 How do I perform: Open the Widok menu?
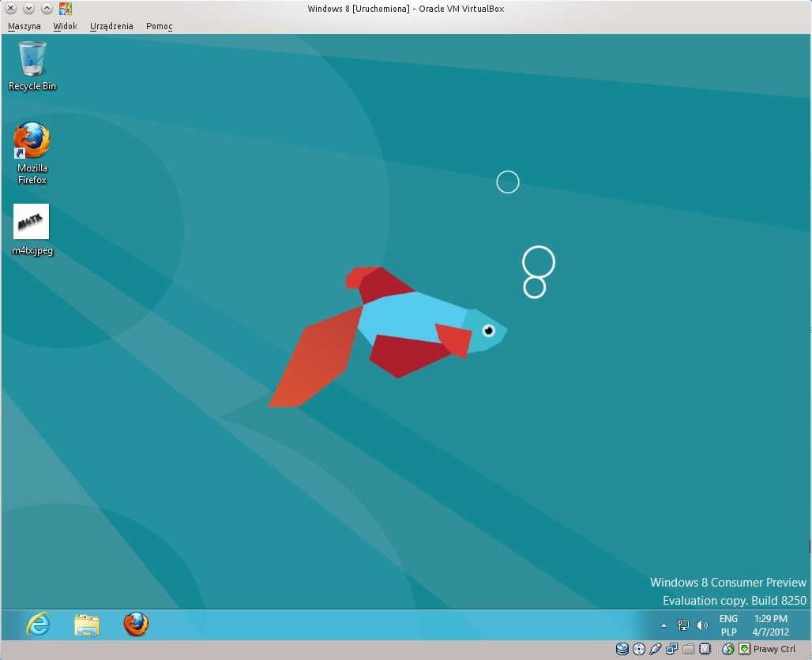click(66, 26)
